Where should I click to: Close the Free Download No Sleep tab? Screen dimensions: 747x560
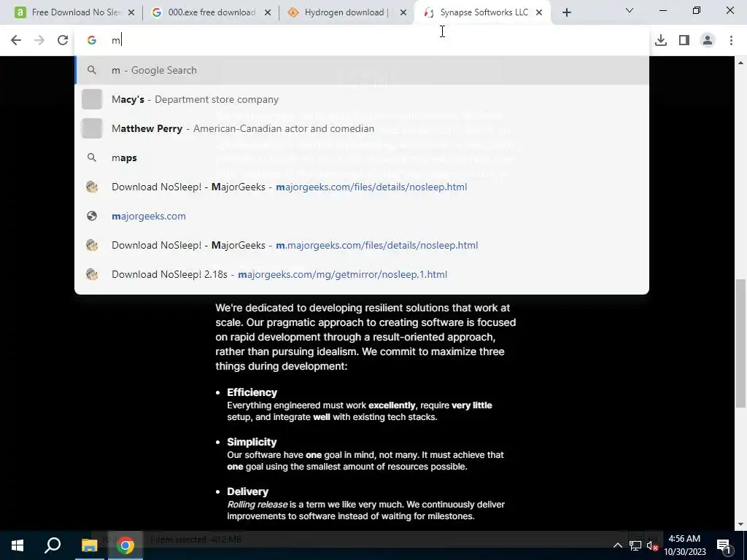coord(131,13)
